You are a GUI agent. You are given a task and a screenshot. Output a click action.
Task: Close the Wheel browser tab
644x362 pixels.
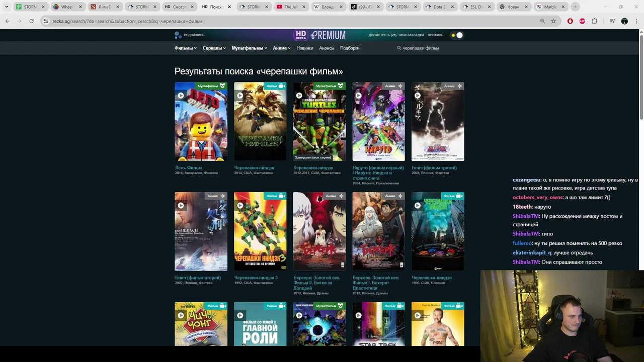click(x=80, y=7)
